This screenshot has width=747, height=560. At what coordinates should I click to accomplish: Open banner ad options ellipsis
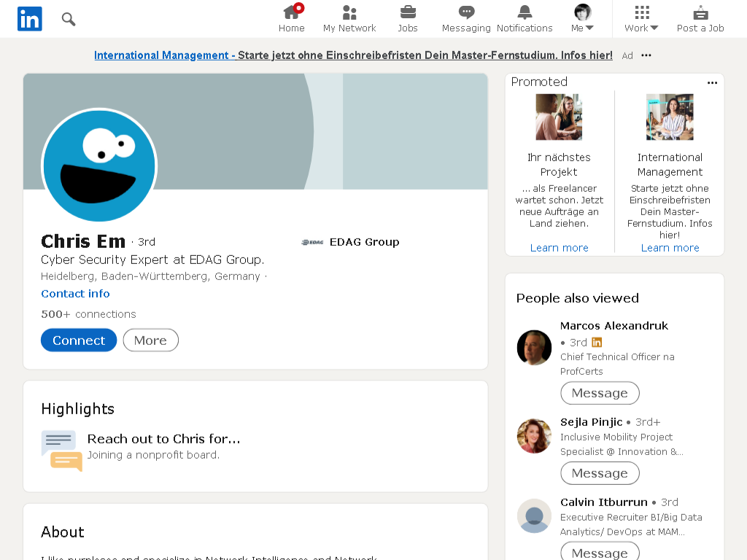click(646, 55)
